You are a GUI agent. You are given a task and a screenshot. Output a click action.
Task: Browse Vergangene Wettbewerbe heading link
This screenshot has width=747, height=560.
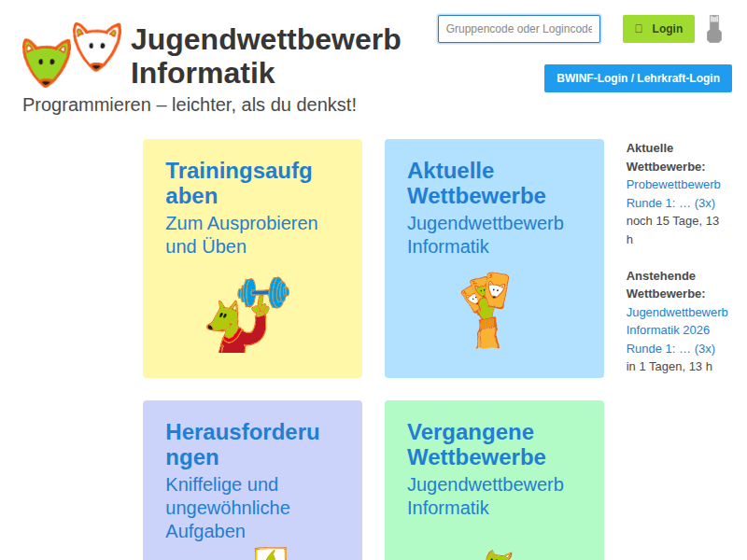click(x=476, y=444)
